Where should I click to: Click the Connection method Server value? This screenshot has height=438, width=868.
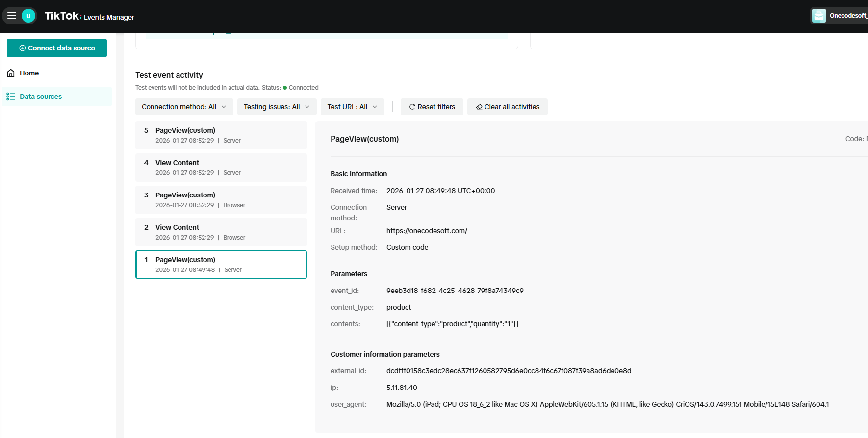(x=397, y=207)
